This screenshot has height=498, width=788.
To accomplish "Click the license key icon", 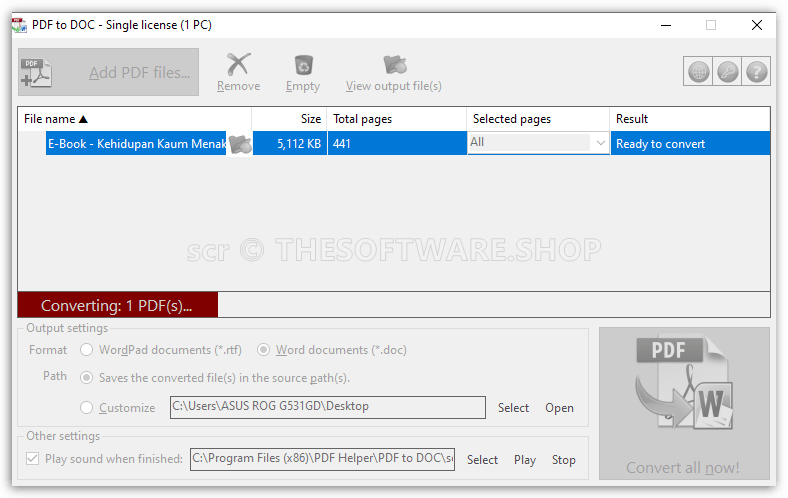I will (727, 71).
